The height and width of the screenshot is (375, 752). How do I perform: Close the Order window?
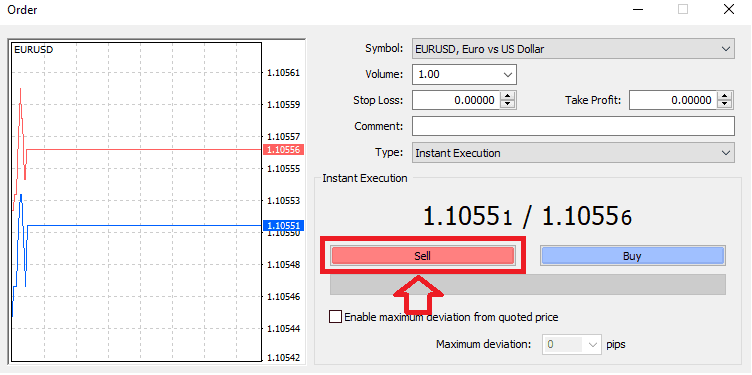[x=728, y=9]
